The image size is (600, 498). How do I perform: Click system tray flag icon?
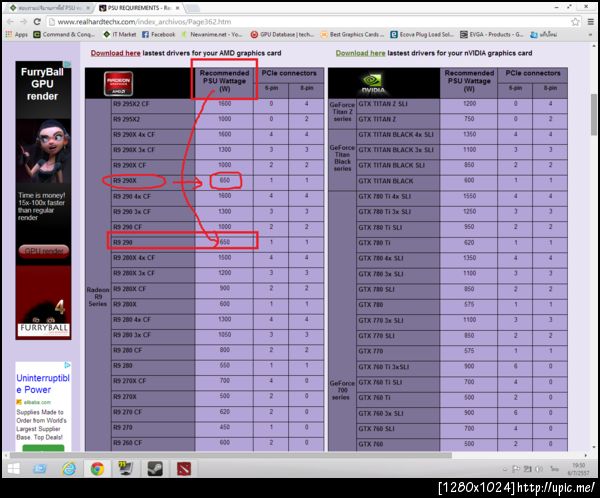pyautogui.click(x=516, y=469)
